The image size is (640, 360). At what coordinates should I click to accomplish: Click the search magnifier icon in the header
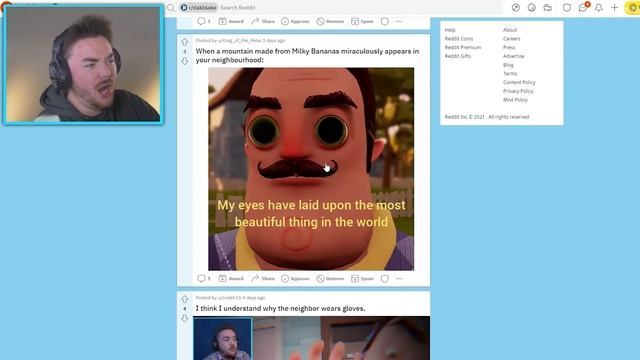pos(171,7)
